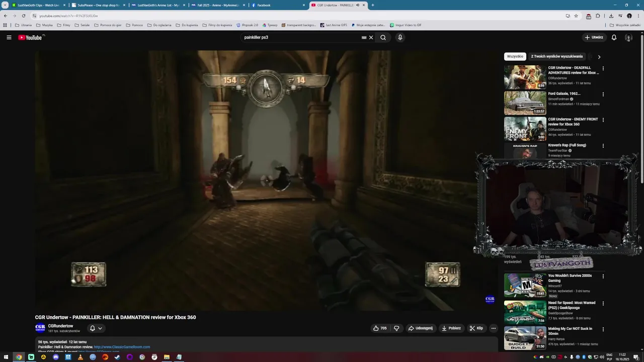
Task: Dislike the video with thumbs down
Action: click(396, 328)
